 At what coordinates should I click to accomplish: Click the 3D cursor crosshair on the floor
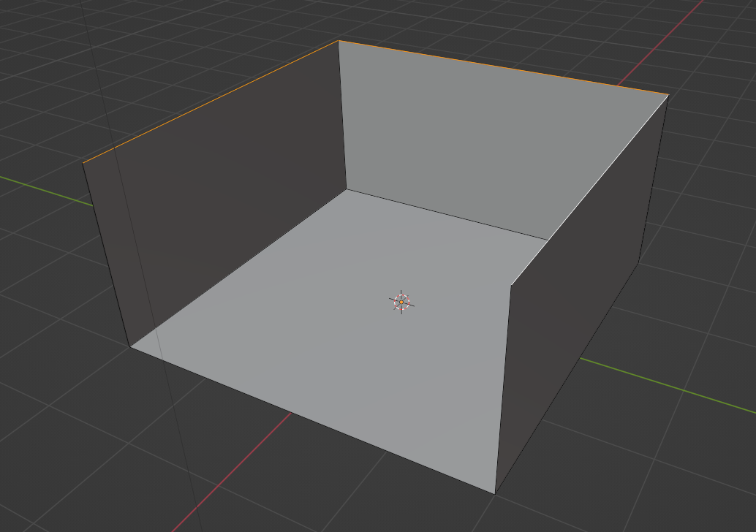(401, 302)
